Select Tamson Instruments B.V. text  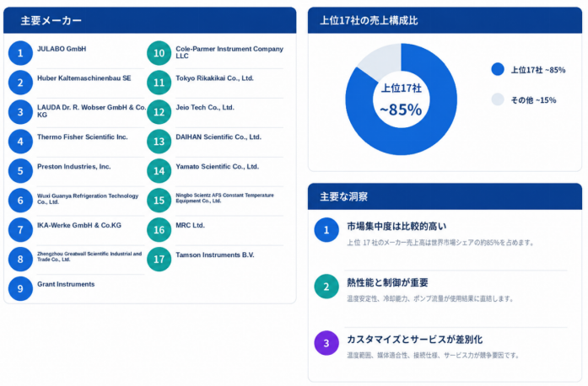215,255
